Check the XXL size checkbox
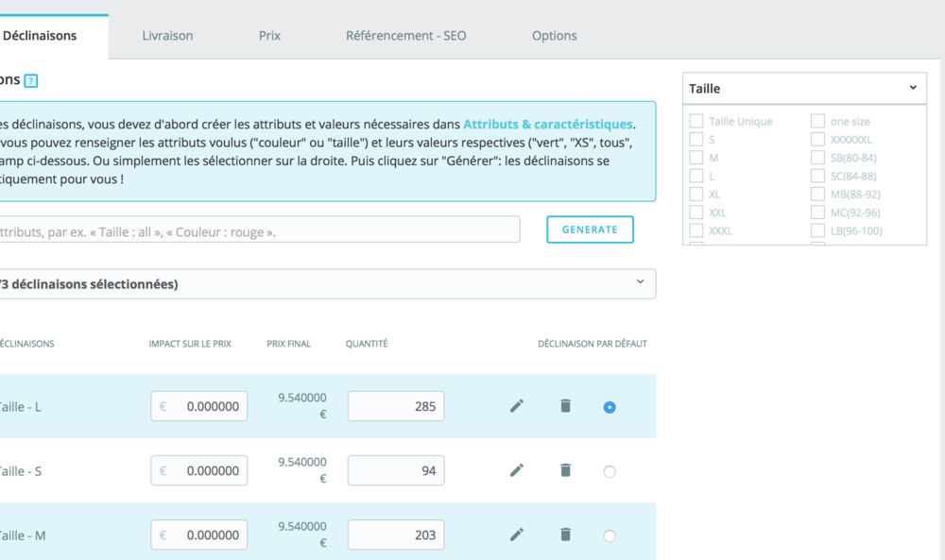This screenshot has width=945, height=560. pyautogui.click(x=696, y=212)
